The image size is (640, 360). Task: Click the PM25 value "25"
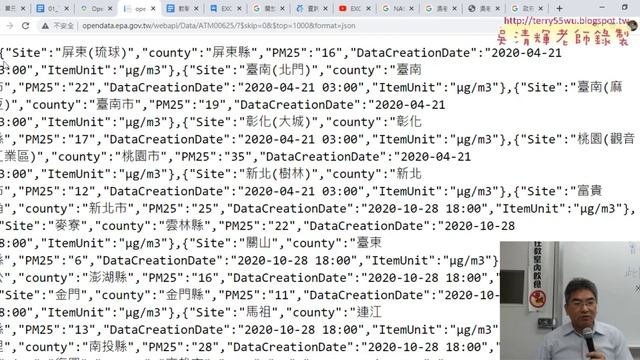(205, 208)
